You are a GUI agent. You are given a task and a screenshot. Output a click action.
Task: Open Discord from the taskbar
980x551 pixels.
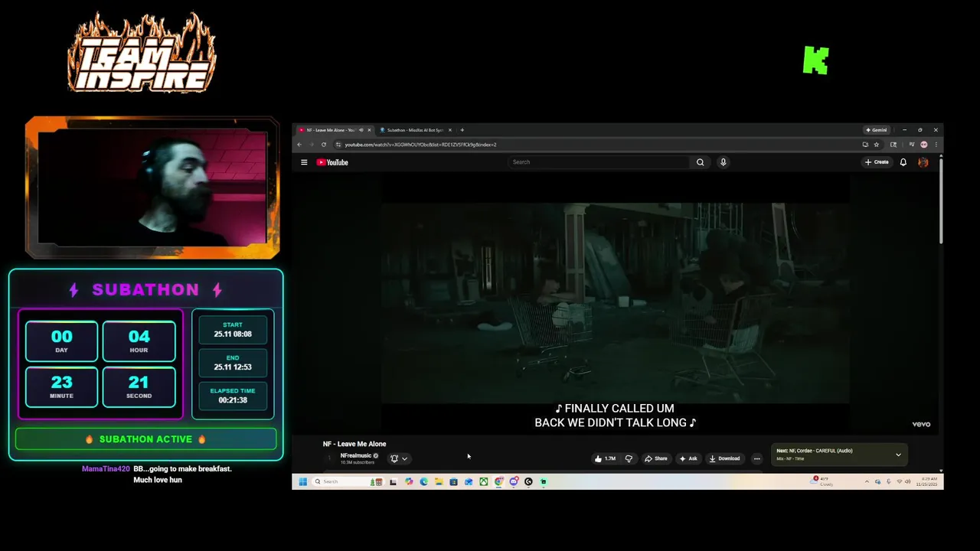coord(514,481)
